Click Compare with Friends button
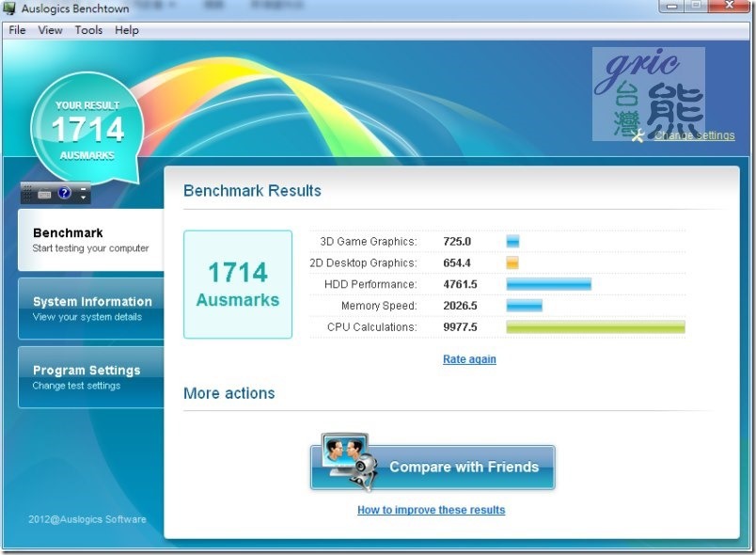 [433, 467]
